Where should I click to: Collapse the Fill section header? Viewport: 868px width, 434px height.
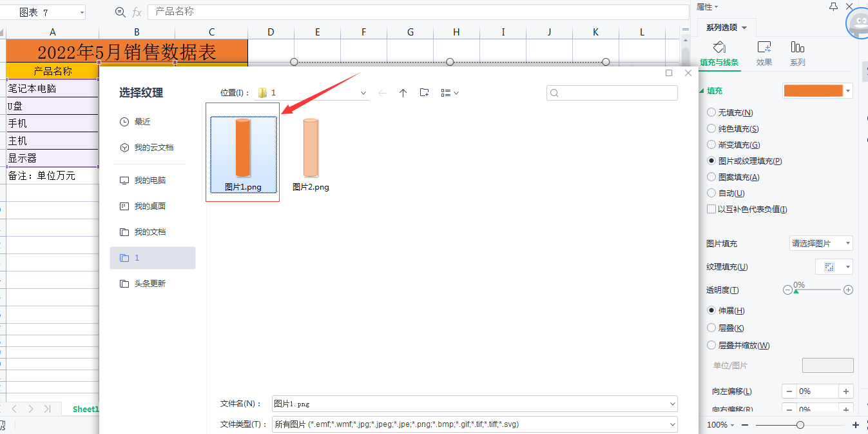pyautogui.click(x=711, y=91)
